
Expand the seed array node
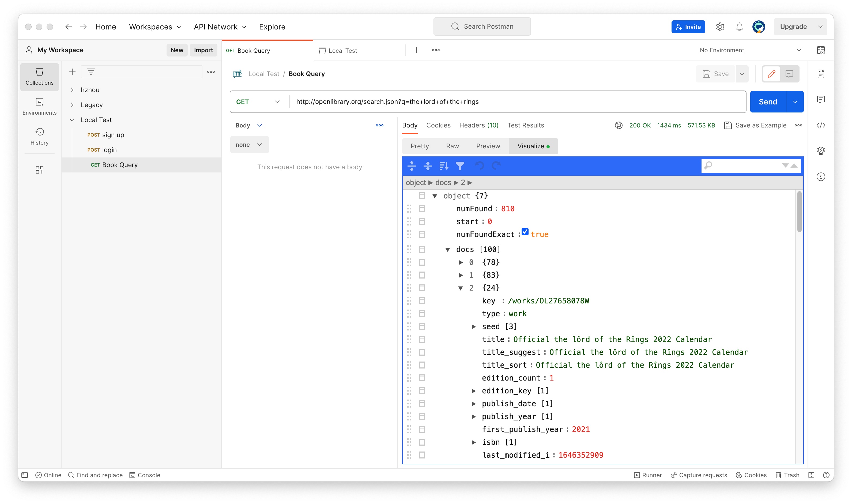pos(473,327)
